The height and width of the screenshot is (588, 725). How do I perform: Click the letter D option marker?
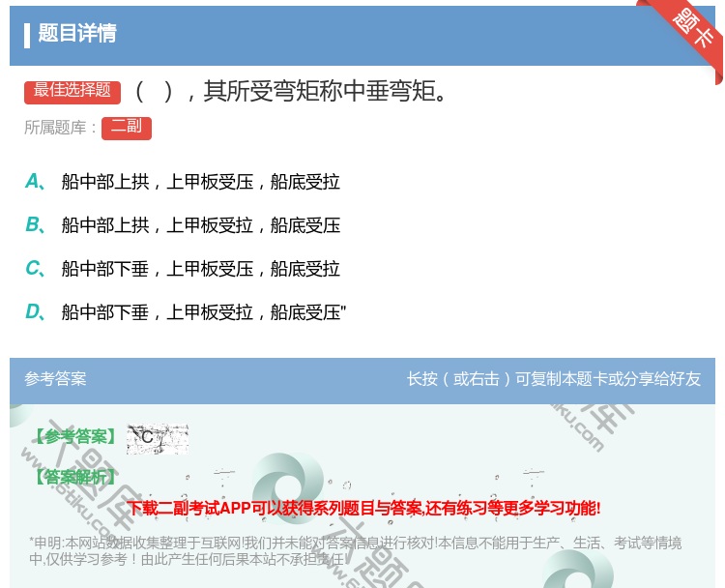point(35,311)
